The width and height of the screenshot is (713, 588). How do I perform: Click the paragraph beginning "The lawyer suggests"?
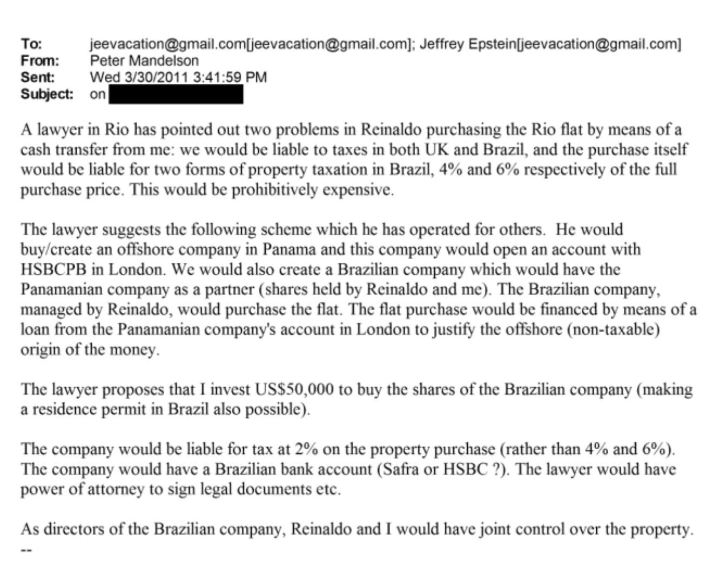[356, 289]
